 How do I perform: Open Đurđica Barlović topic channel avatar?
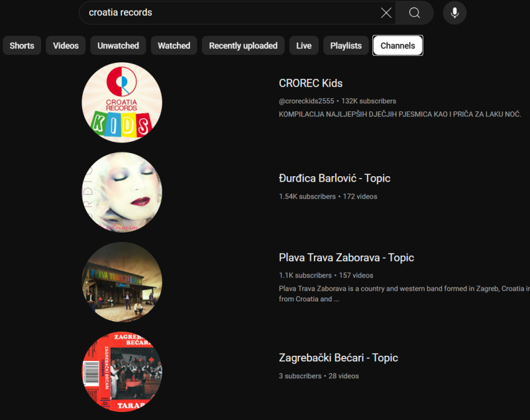122,192
